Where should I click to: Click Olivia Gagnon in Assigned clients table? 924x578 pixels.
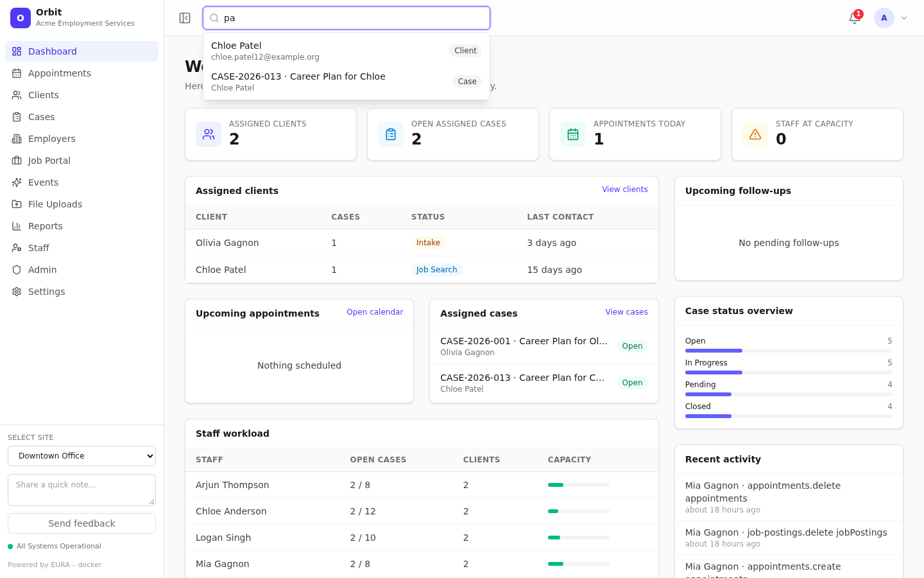[x=227, y=243]
